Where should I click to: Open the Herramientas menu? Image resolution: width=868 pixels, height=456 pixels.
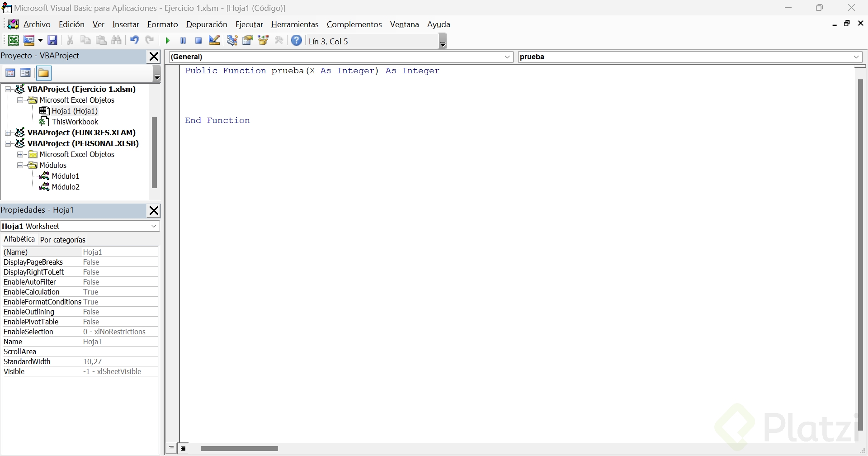coord(295,24)
